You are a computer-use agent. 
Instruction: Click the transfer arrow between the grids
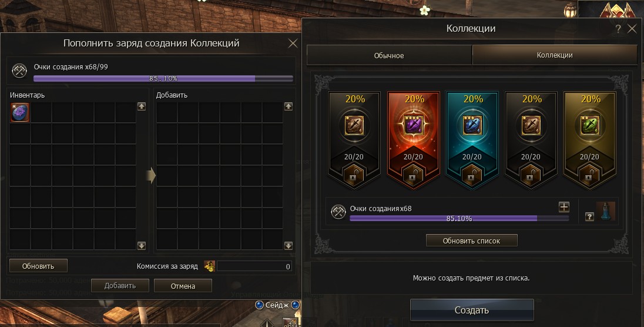tap(151, 175)
